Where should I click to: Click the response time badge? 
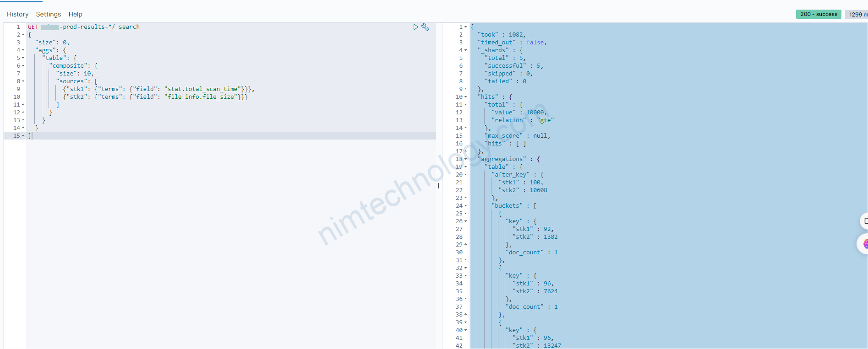(857, 14)
